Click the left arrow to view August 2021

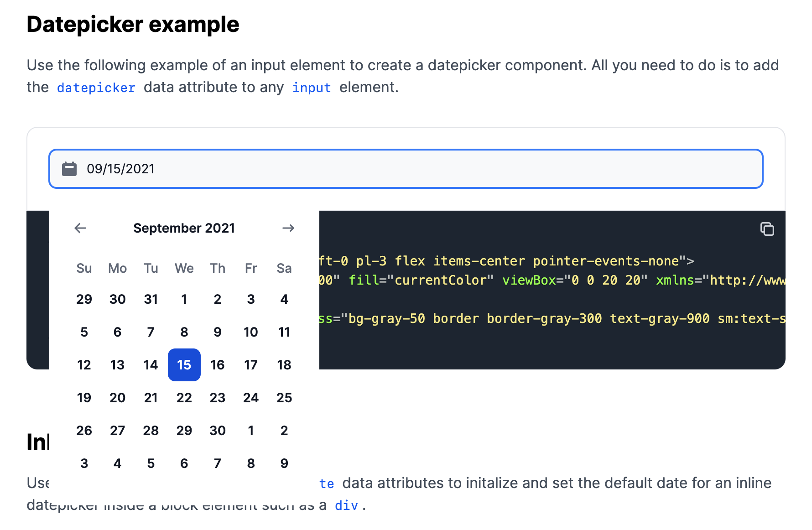(x=80, y=228)
